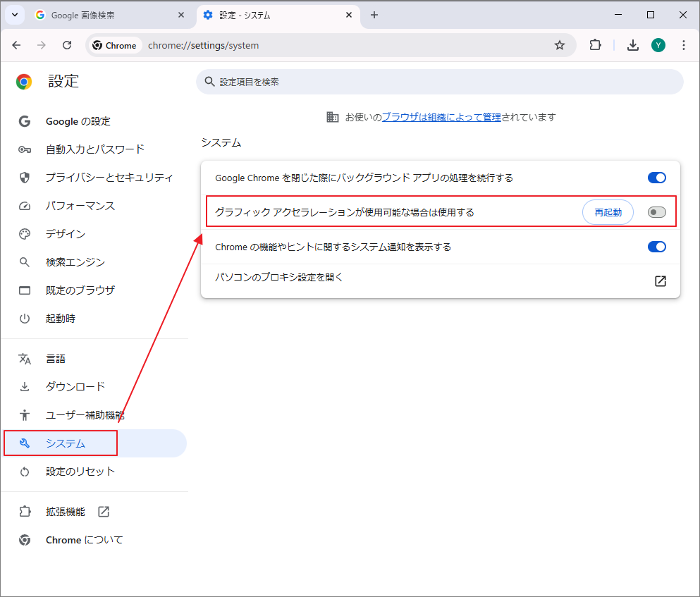
Task: Click the Chrome logo next to 設定
Action: 24,82
